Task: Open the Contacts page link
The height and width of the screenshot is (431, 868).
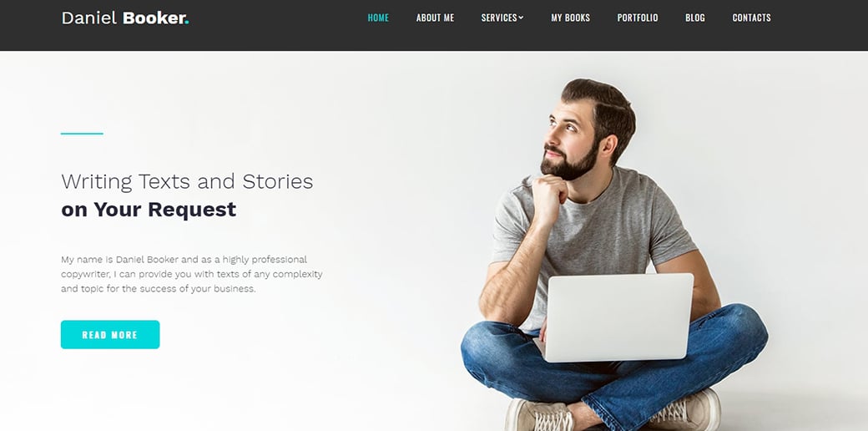Action: pyautogui.click(x=752, y=18)
